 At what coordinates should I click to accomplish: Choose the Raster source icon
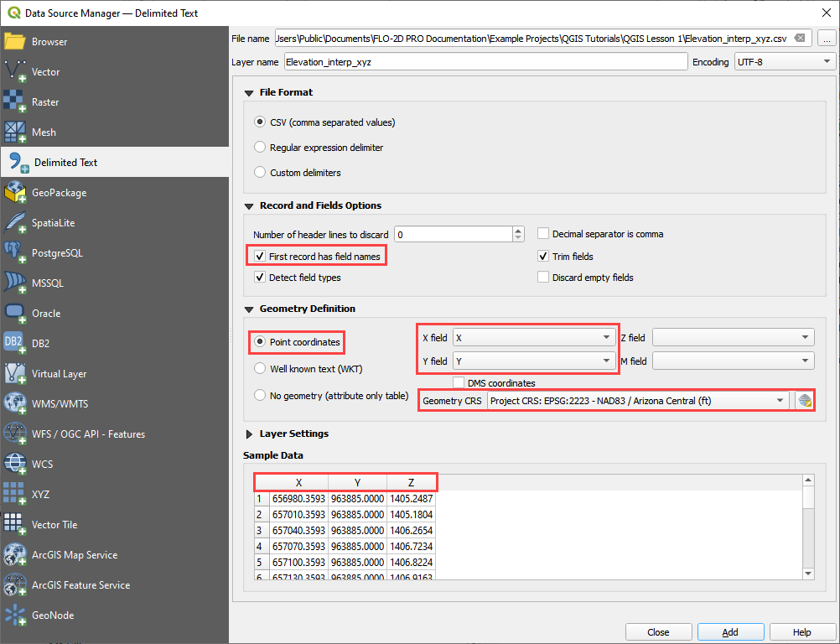15,102
